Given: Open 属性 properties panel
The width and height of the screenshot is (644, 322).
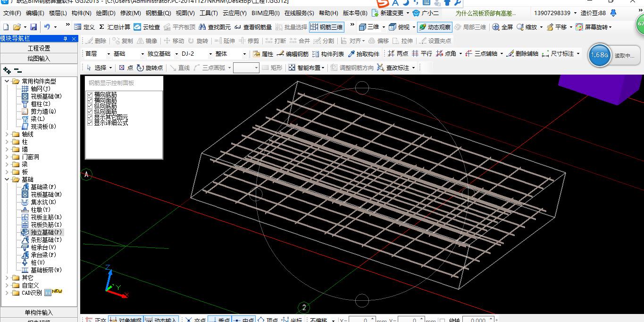Looking at the screenshot, I should coord(263,54).
